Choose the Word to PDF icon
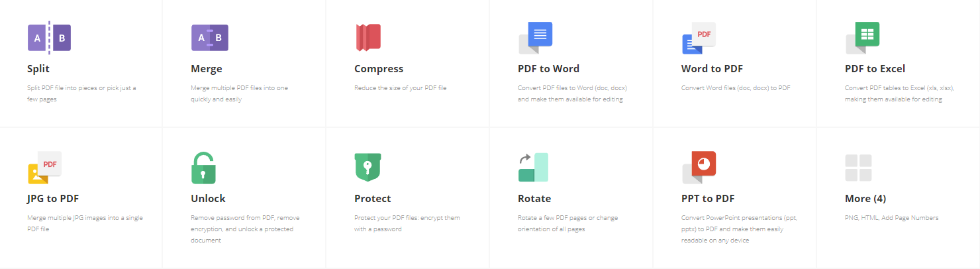 click(699, 38)
